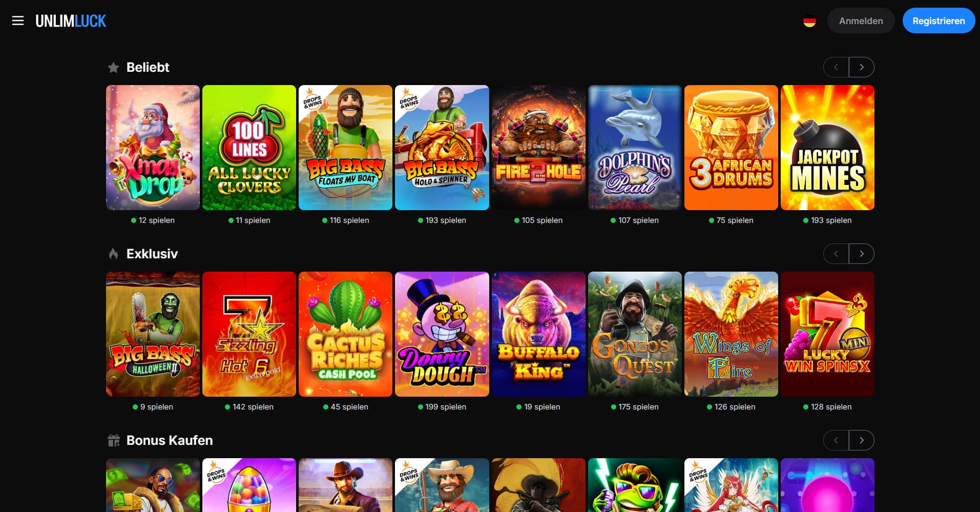Show next games in Beliebt carousel
The width and height of the screenshot is (980, 512).
862,67
